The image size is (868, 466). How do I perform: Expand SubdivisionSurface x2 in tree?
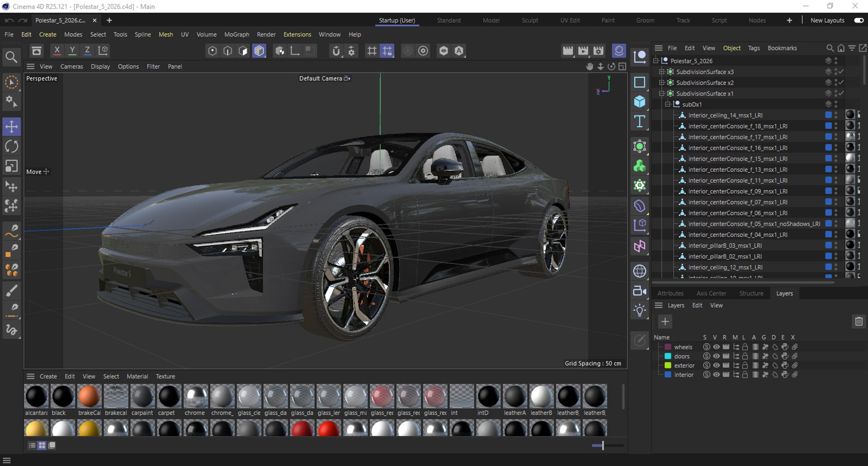tap(661, 82)
